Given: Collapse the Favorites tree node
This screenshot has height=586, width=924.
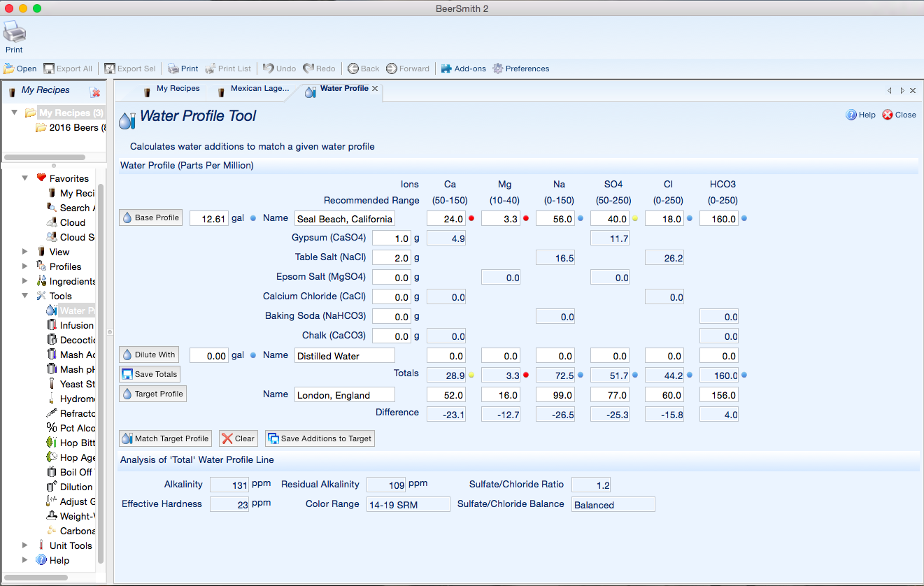Looking at the screenshot, I should [25, 178].
